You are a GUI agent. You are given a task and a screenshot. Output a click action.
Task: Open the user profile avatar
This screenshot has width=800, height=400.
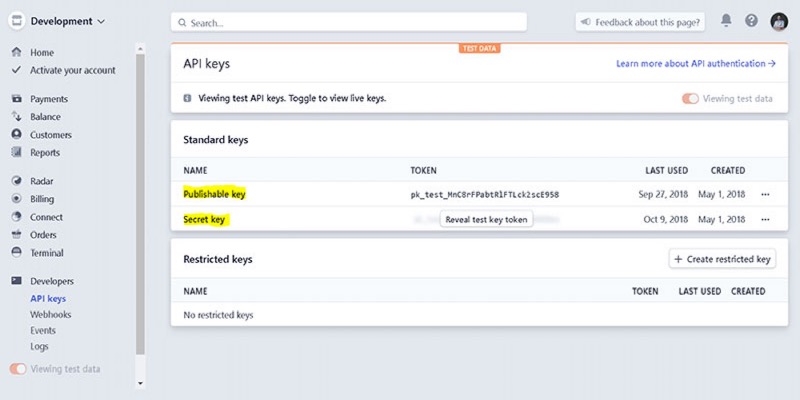779,21
